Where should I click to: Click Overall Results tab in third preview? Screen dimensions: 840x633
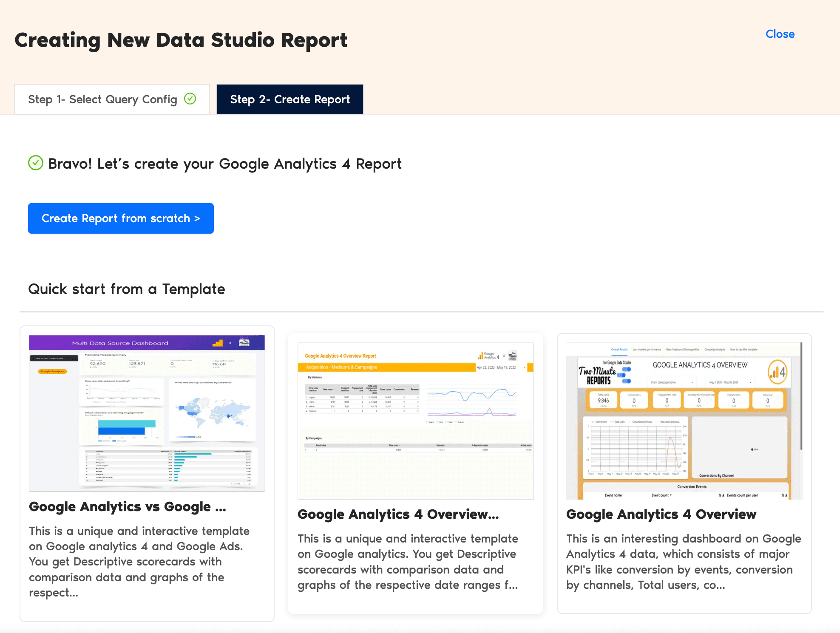click(619, 350)
